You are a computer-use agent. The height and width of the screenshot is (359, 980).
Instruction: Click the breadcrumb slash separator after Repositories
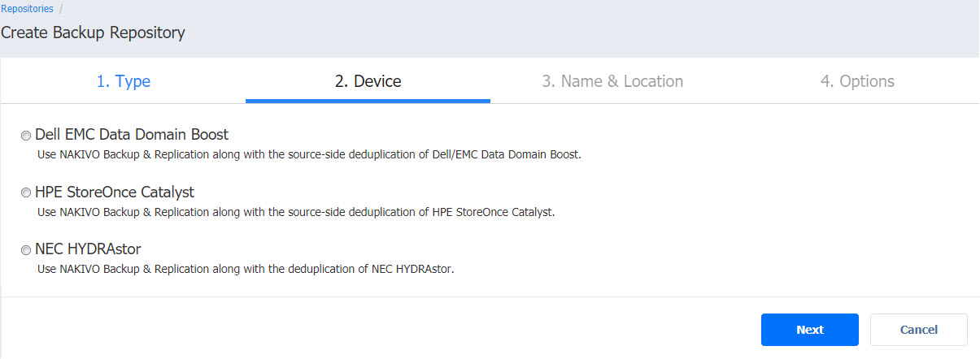[61, 9]
